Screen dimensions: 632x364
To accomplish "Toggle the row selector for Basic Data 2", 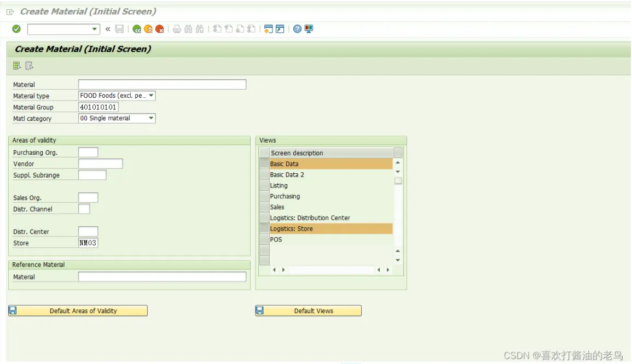I will (264, 175).
